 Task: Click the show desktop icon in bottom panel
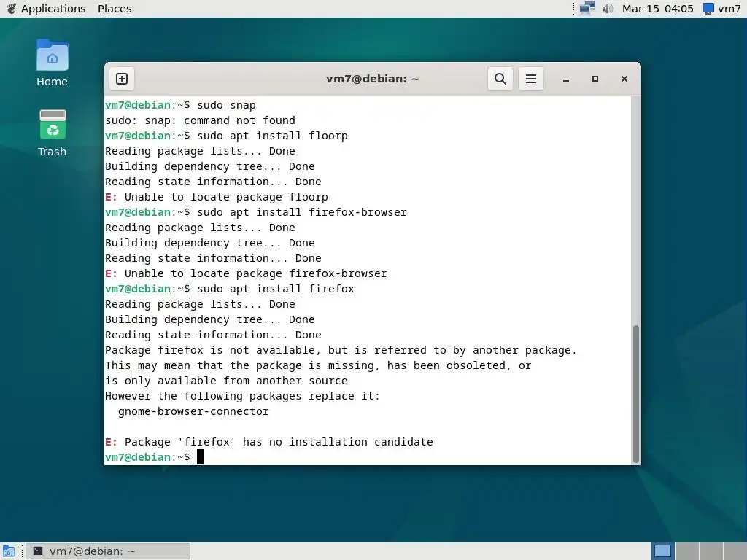coord(9,551)
